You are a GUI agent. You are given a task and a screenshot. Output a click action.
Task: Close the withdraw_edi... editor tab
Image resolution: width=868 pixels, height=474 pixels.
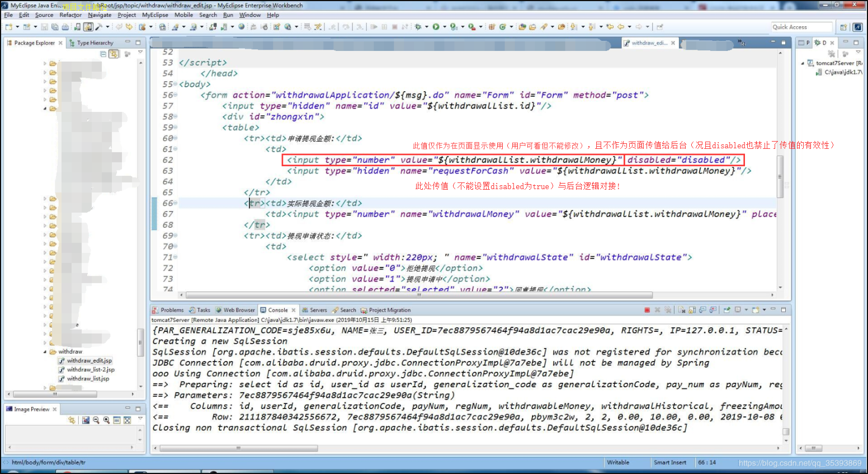673,43
